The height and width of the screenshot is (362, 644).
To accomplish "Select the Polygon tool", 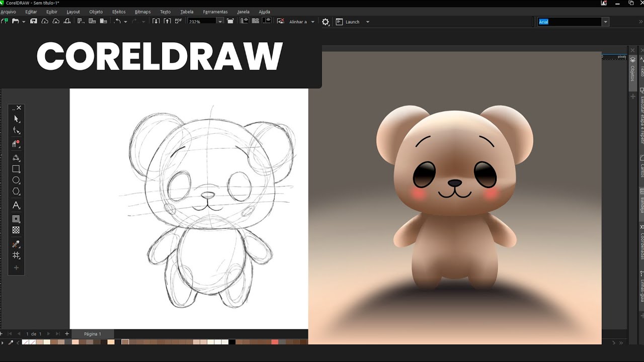I will pyautogui.click(x=16, y=192).
